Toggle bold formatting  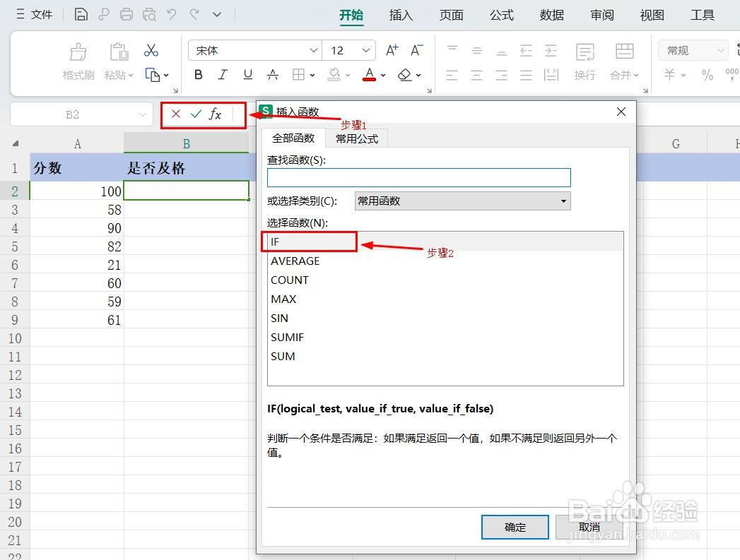pos(198,74)
